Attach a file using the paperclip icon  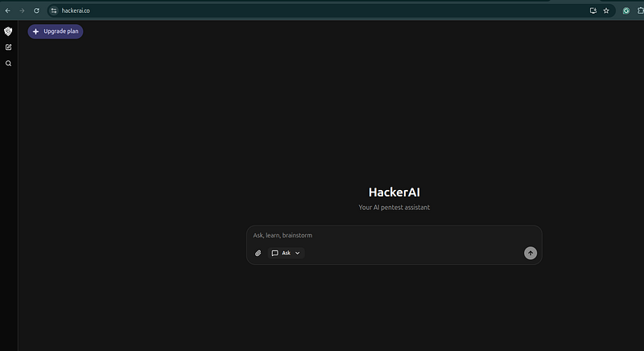258,253
